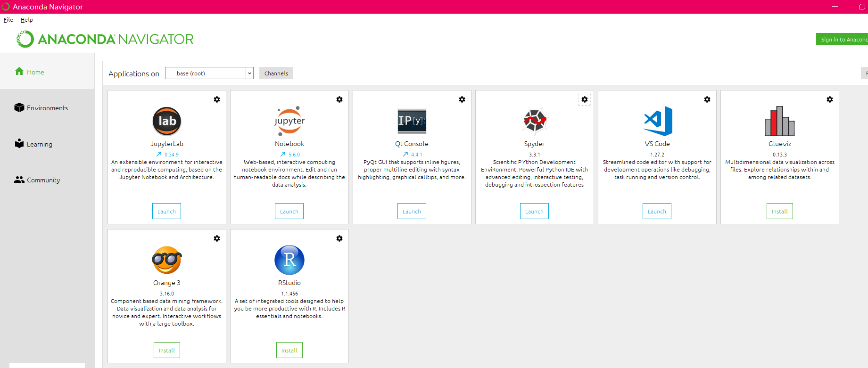
Task: Open VS Code gear options icon
Action: click(707, 99)
